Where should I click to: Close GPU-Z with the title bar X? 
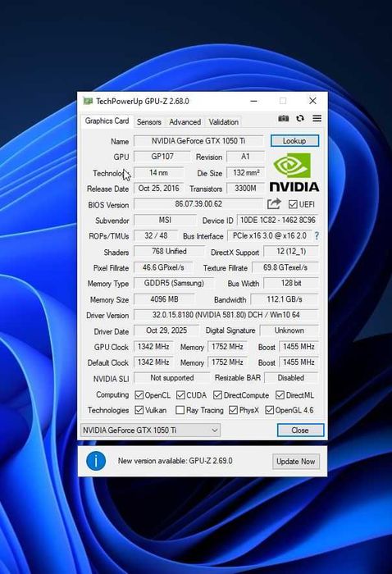coord(312,101)
